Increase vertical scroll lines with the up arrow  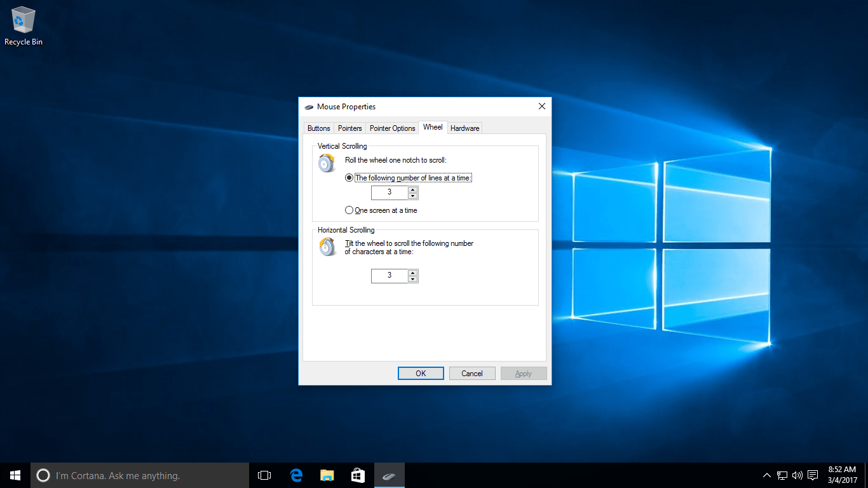click(x=413, y=189)
